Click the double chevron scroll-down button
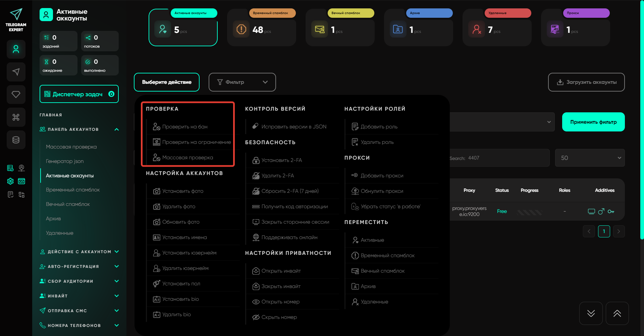Image resolution: width=644 pixels, height=336 pixels. 591,314
